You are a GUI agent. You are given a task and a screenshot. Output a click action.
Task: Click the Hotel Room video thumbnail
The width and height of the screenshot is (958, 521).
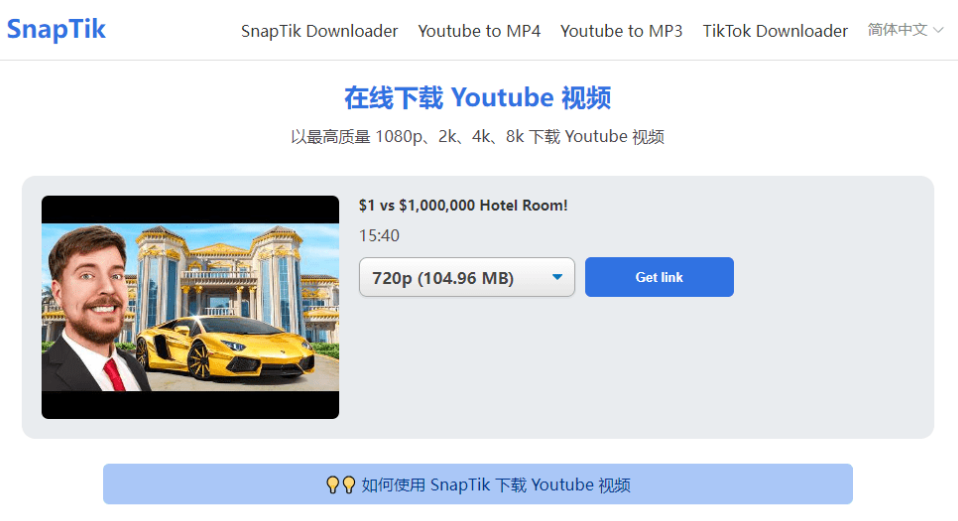[190, 307]
